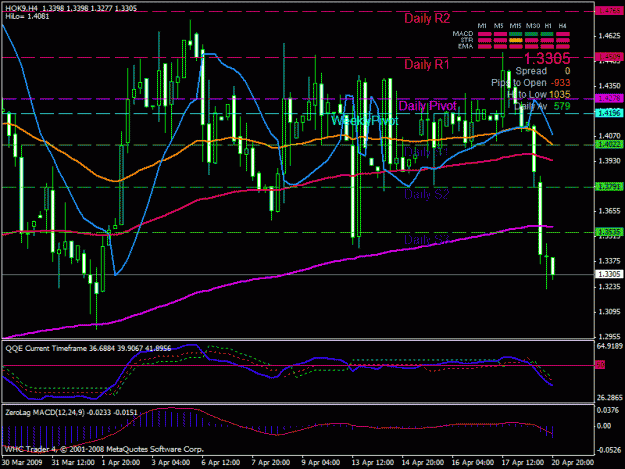Click the 1.4350 price scale value
This screenshot has width=625, height=469.
point(609,86)
